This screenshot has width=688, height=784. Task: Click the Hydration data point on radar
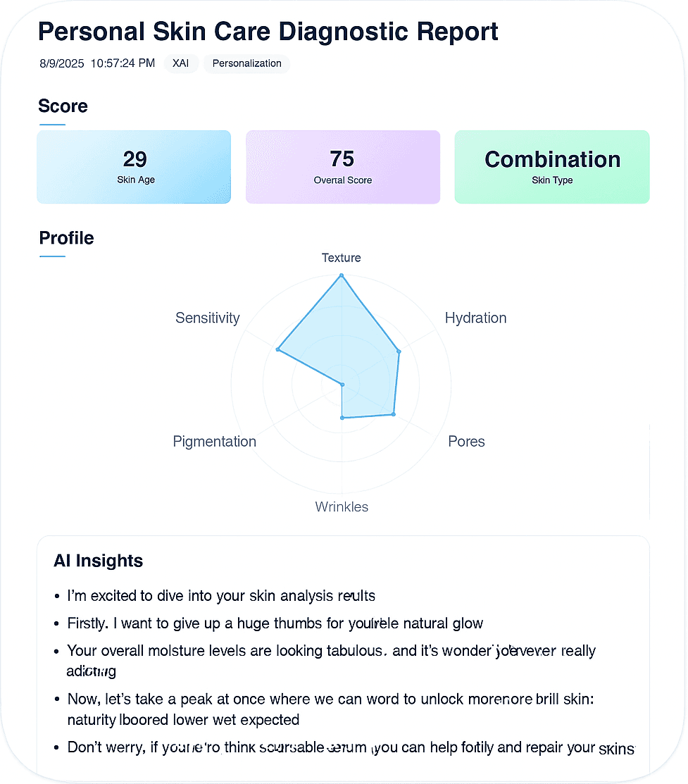[399, 352]
